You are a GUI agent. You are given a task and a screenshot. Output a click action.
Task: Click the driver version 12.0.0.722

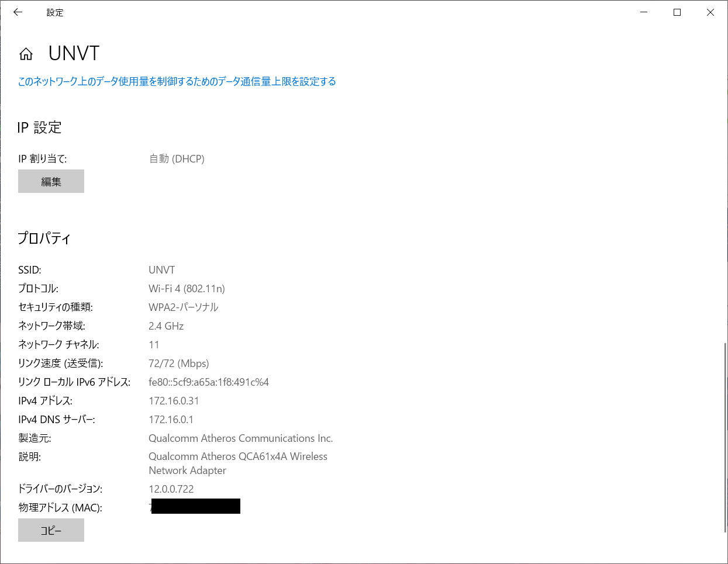[171, 489]
